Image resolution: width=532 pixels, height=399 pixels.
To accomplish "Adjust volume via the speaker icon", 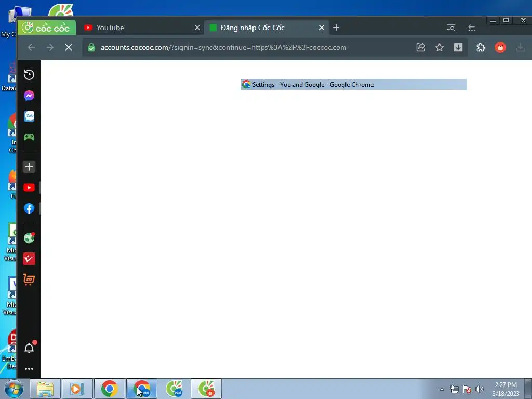I will [480, 389].
